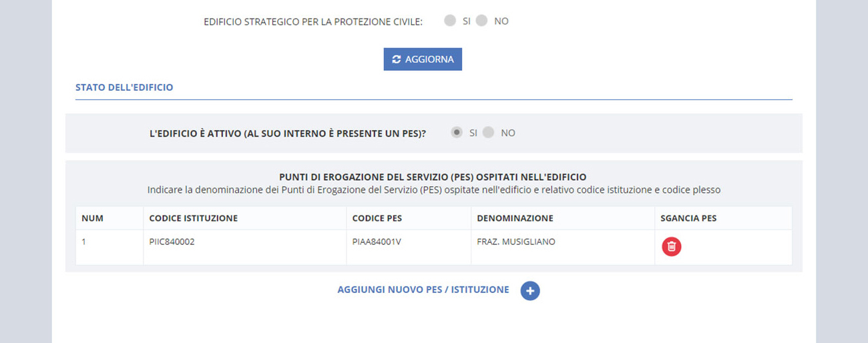Click the NUM column header
This screenshot has width=868, height=343.
coord(93,218)
